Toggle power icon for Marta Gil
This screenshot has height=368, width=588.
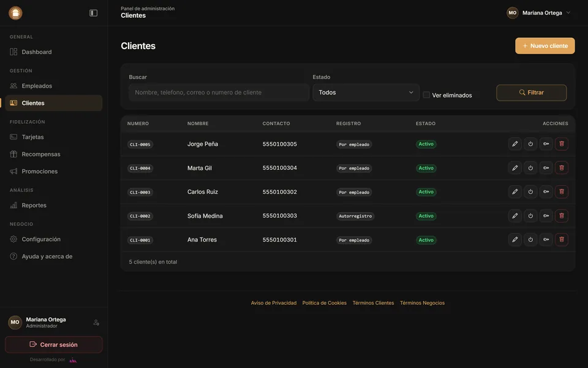pos(530,168)
